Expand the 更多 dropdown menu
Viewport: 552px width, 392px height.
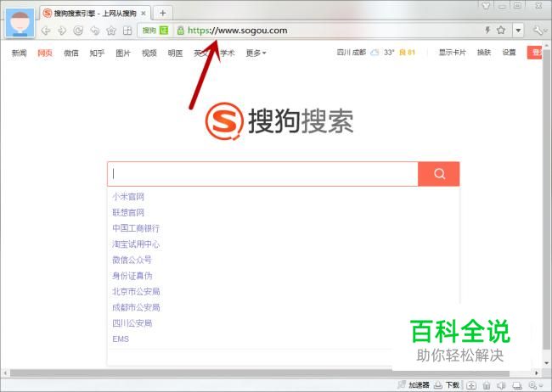256,53
